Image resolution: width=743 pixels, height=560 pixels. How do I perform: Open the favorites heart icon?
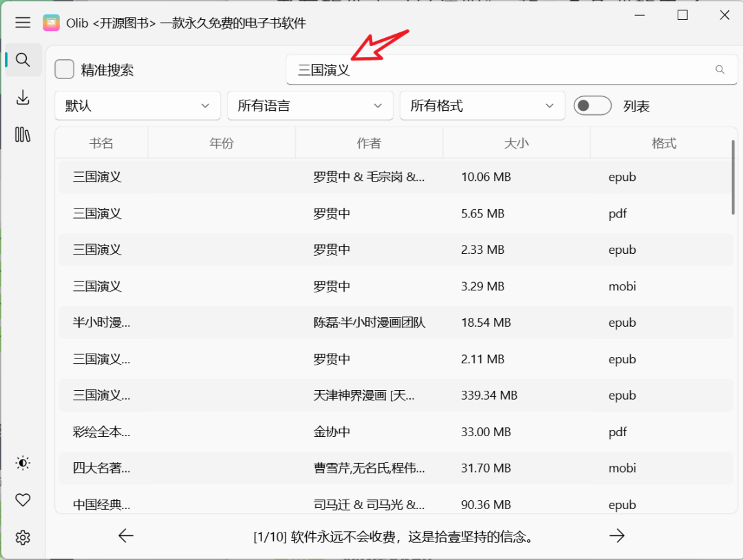23,500
